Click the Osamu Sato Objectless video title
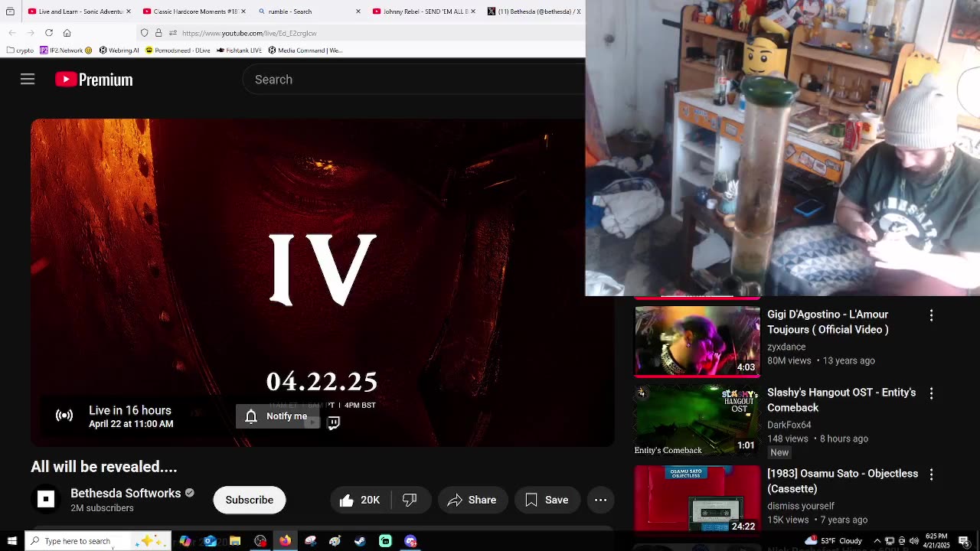Screen dimensions: 980x551 click(842, 481)
